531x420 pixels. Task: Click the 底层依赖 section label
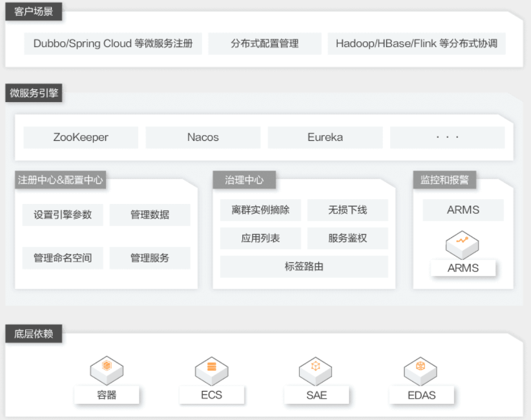coord(34,333)
